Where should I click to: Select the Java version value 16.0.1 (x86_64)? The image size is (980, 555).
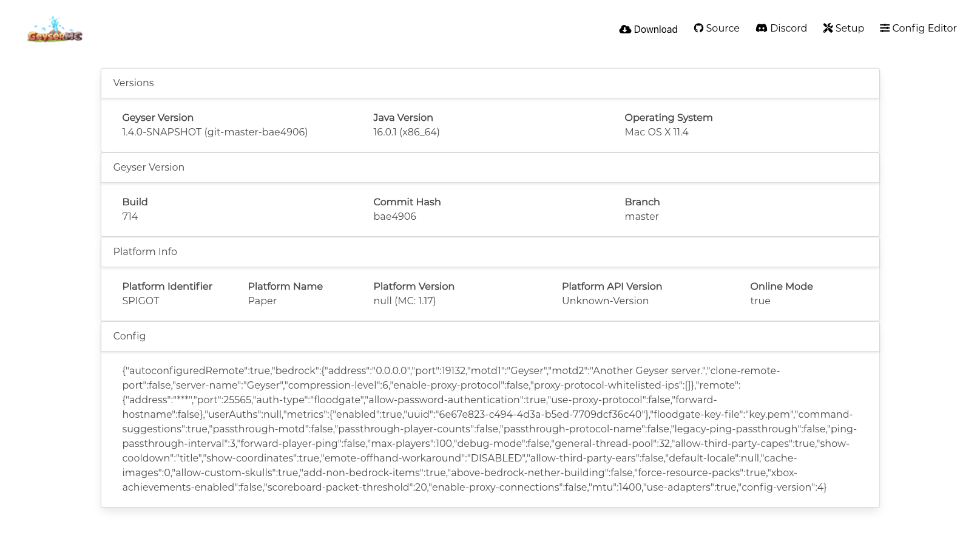pyautogui.click(x=407, y=132)
